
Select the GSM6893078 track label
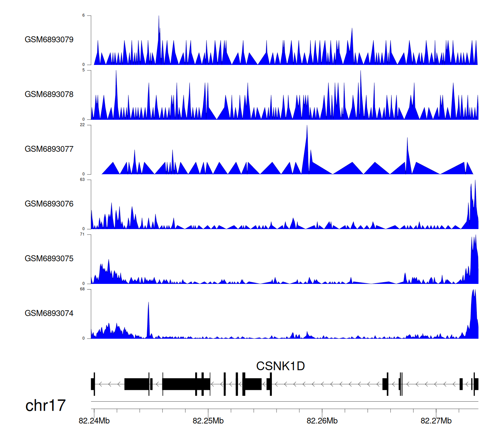click(49, 95)
